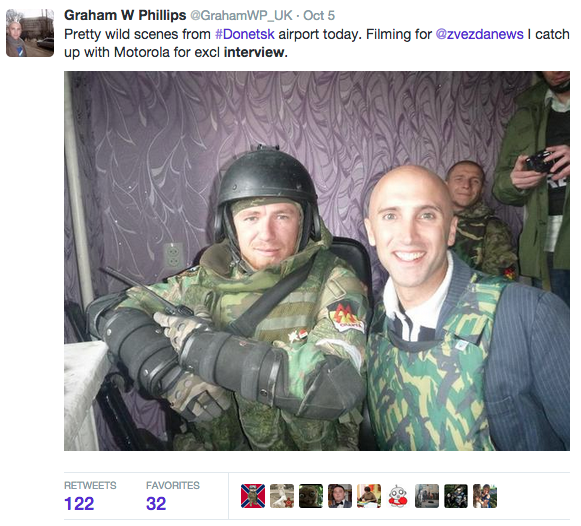Open the white robot with red gloves avatar
Viewport: 581px width, 526px height.
coord(398,496)
